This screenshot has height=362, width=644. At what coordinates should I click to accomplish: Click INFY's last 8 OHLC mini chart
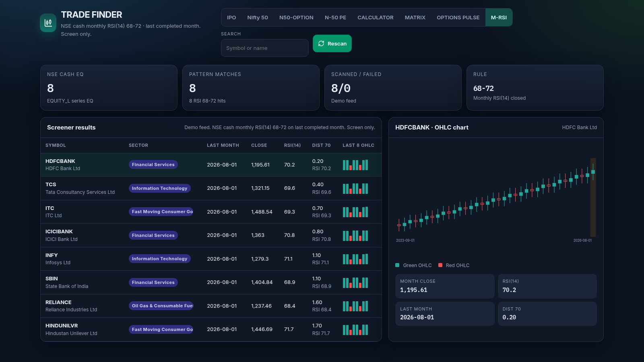coord(355,259)
